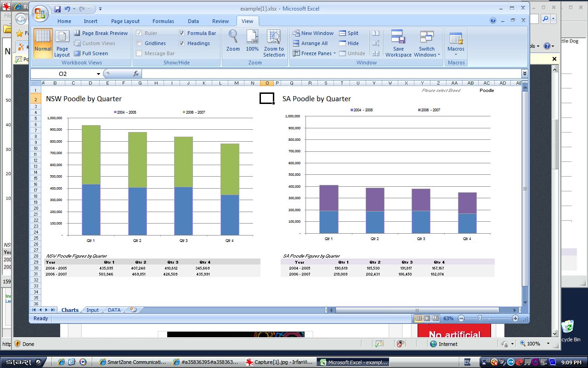Viewport: 588px width, 368px height.
Task: Switch to the DATA sheet tab
Action: coord(114,310)
